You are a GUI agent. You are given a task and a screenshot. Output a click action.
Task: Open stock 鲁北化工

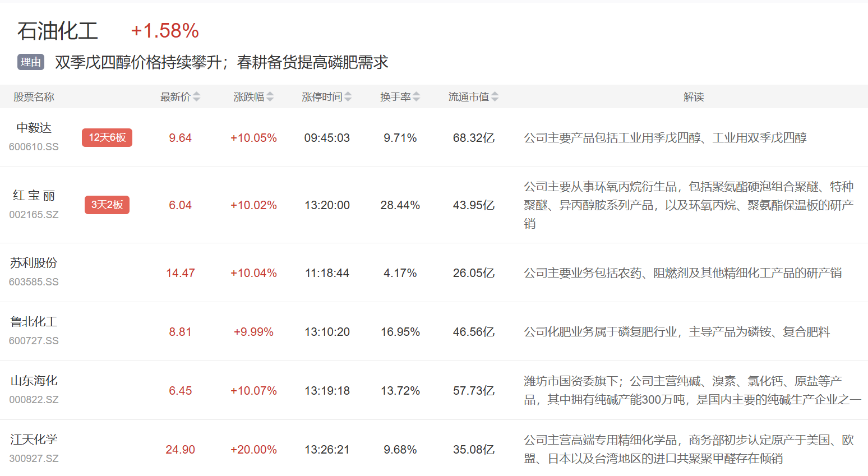point(34,322)
